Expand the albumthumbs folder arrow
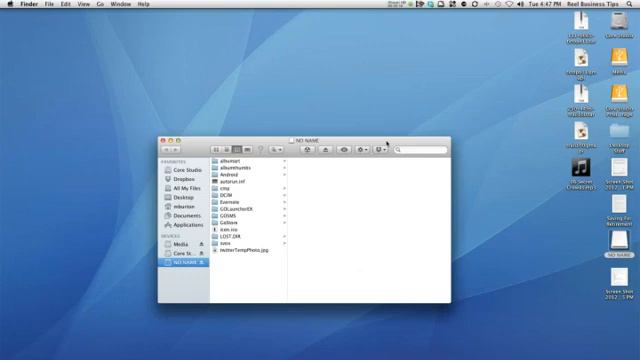The width and height of the screenshot is (640, 360). tap(284, 168)
